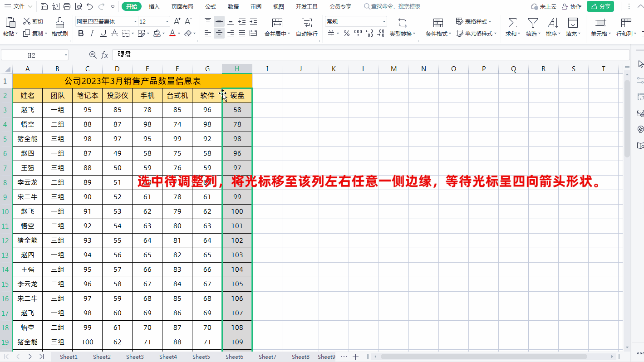Align text to bottom
Screen dimensions: 644x362
point(231,21)
